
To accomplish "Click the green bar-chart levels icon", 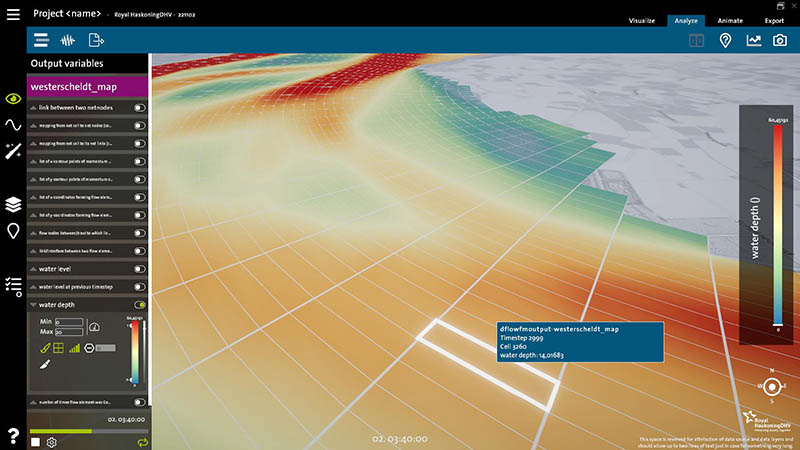I will (74, 348).
